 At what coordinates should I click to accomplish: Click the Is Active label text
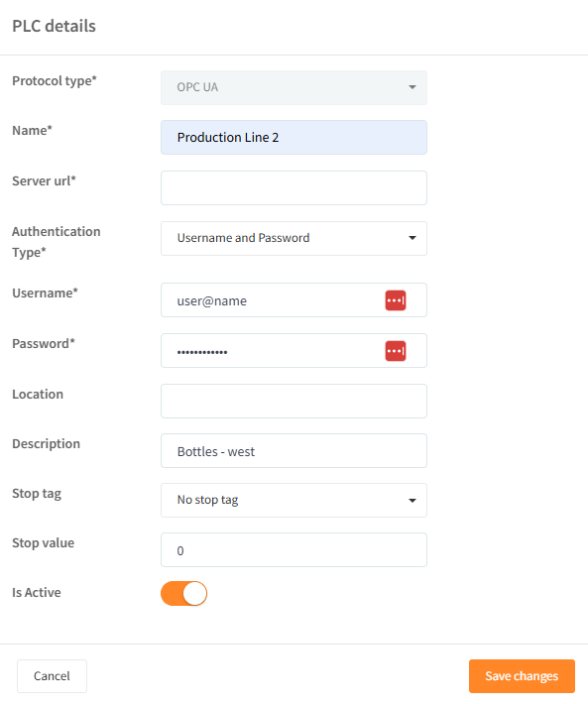click(37, 593)
